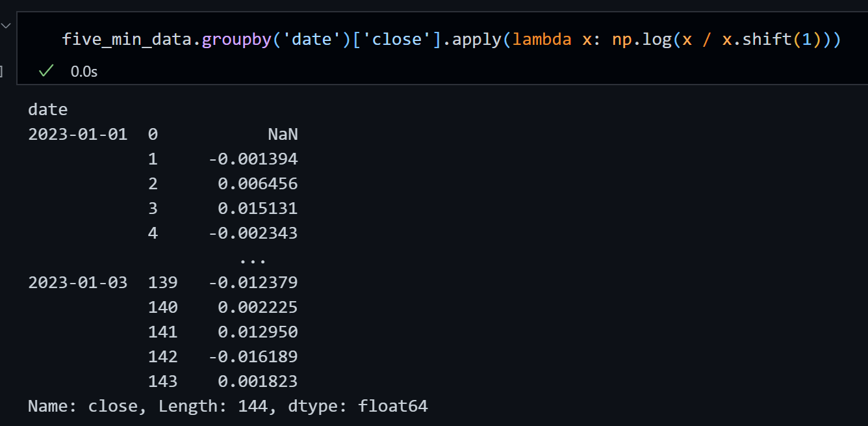
Task: Place cursor on np.log in the code
Action: point(642,40)
